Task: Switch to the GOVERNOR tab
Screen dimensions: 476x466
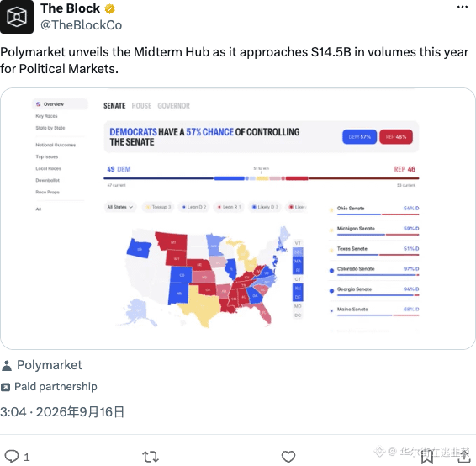Action: tap(173, 106)
